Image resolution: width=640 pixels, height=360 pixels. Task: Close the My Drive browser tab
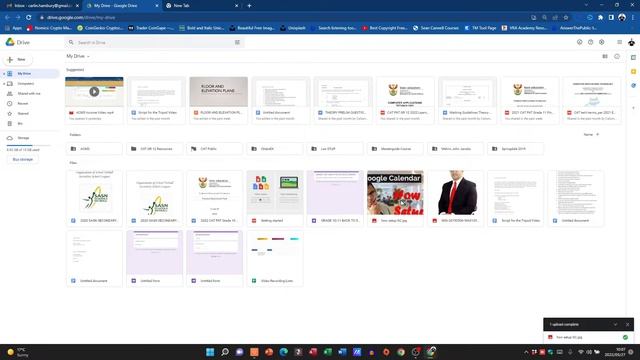tap(157, 6)
